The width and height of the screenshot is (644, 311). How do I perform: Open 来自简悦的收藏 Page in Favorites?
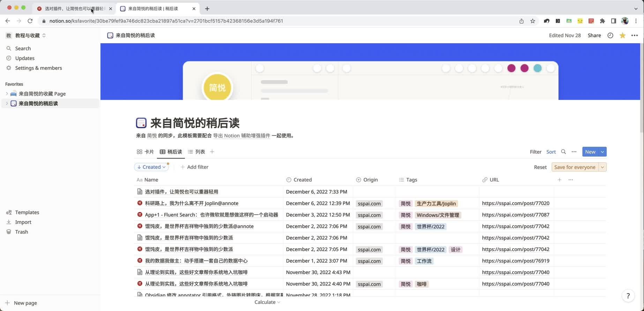pyautogui.click(x=42, y=93)
